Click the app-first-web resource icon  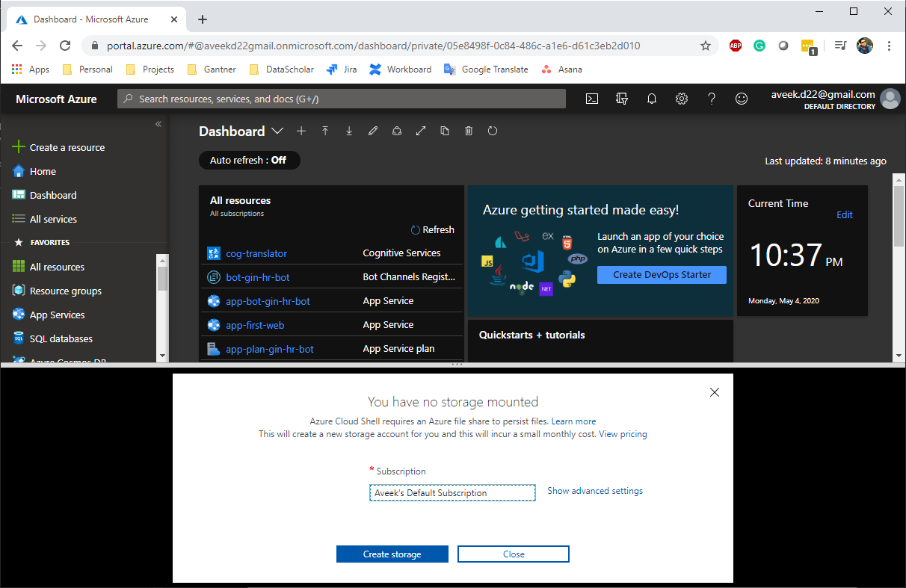[x=214, y=325]
